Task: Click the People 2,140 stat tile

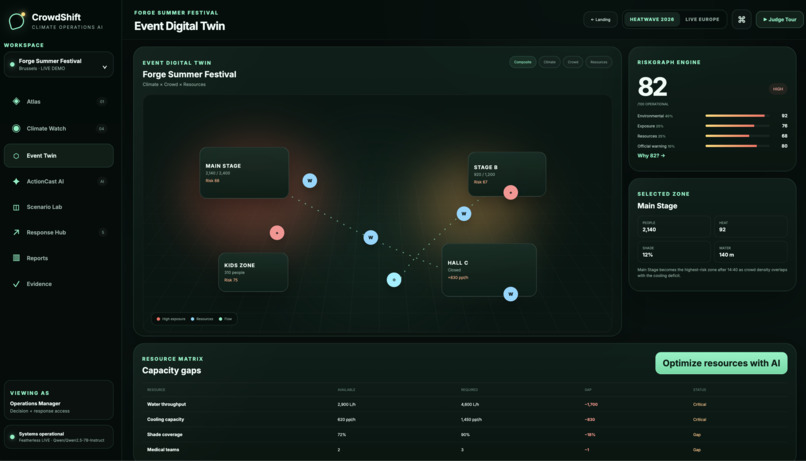Action: pos(674,227)
